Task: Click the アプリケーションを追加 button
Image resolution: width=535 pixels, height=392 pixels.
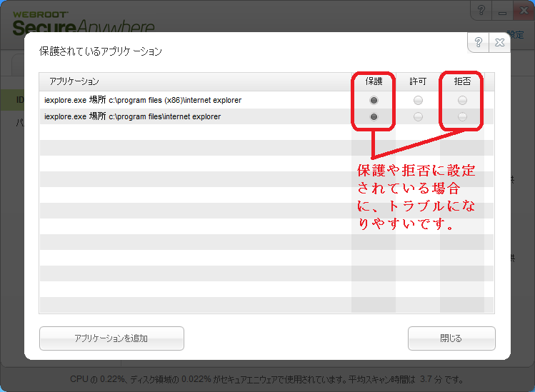Action: tap(111, 338)
